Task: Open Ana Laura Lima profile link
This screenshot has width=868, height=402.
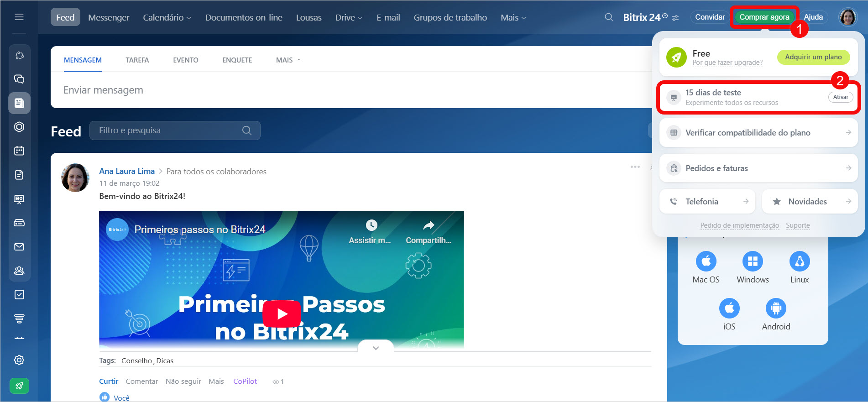Action: coord(127,171)
